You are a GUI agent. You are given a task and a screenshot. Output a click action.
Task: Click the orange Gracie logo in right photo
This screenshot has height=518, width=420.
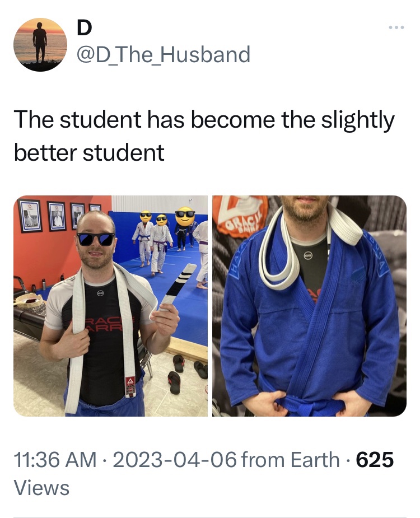[x=245, y=213]
